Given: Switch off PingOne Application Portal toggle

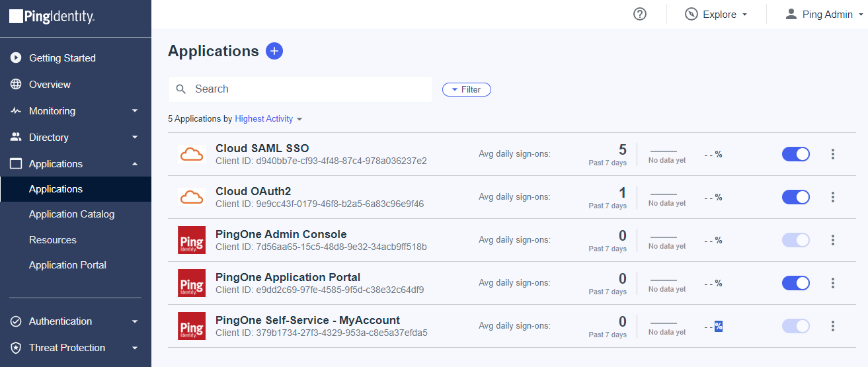Looking at the screenshot, I should 795,283.
